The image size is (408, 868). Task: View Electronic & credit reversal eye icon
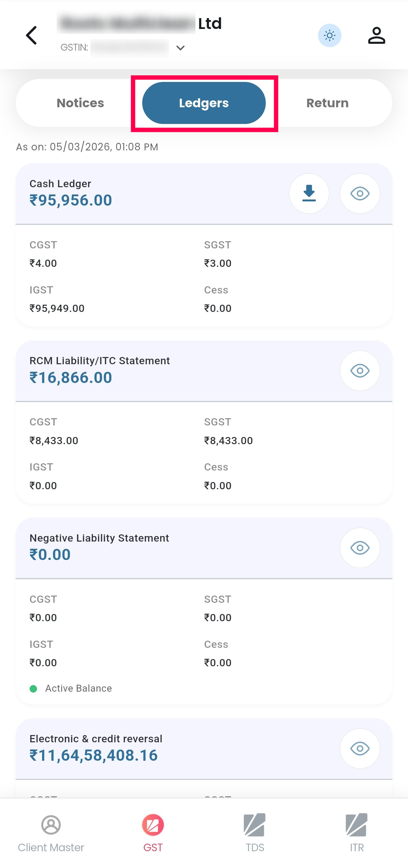[360, 748]
